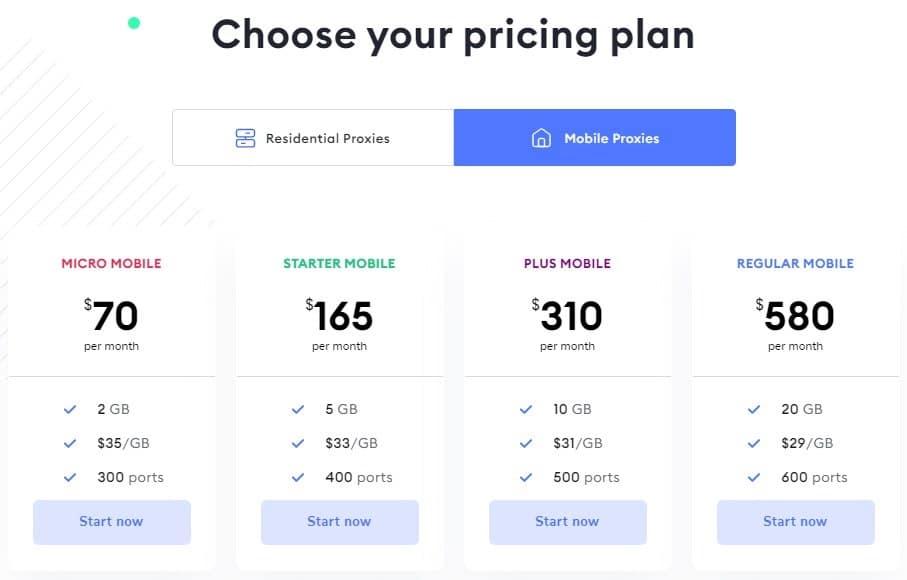Click the Choose your pricing plan heading
Image resolution: width=907 pixels, height=580 pixels.
[453, 35]
